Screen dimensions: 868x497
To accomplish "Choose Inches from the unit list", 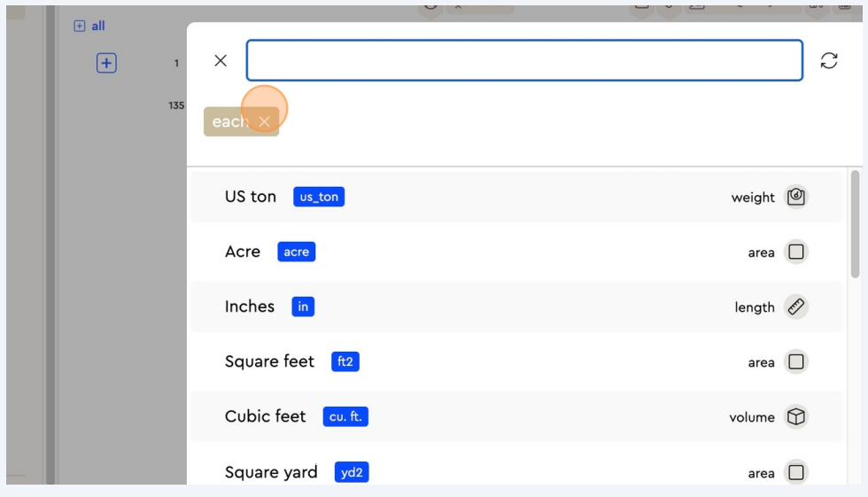I will click(x=250, y=307).
